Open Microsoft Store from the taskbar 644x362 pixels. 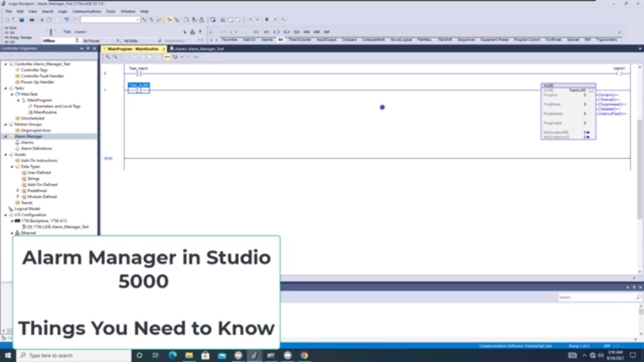[205, 355]
